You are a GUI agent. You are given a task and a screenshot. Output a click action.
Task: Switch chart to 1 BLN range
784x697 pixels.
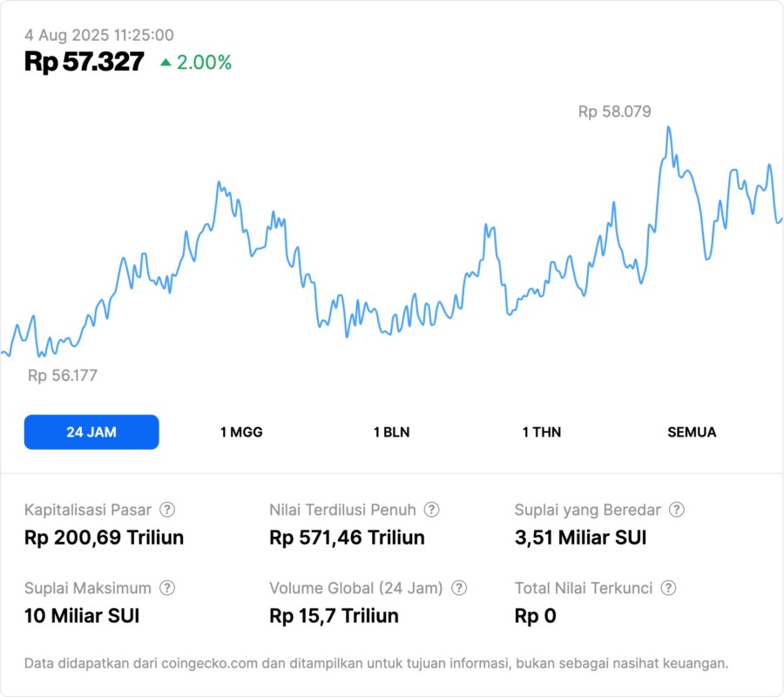coord(391,432)
